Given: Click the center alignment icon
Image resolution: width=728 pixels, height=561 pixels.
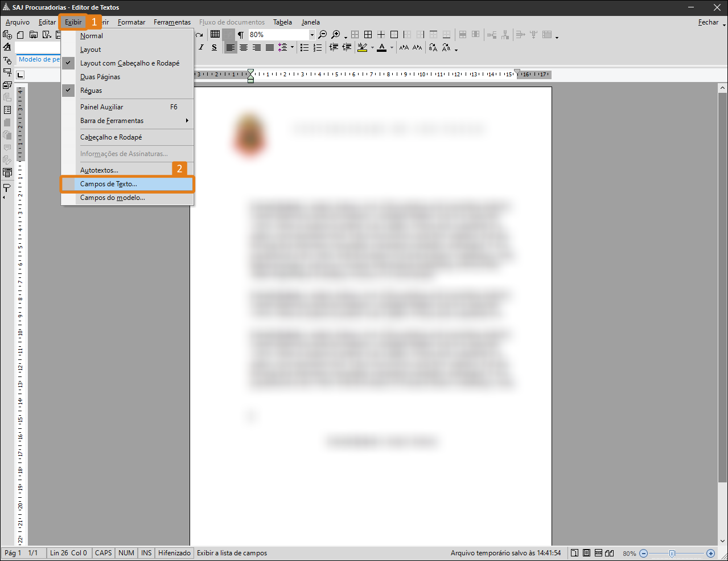Looking at the screenshot, I should click(x=244, y=48).
